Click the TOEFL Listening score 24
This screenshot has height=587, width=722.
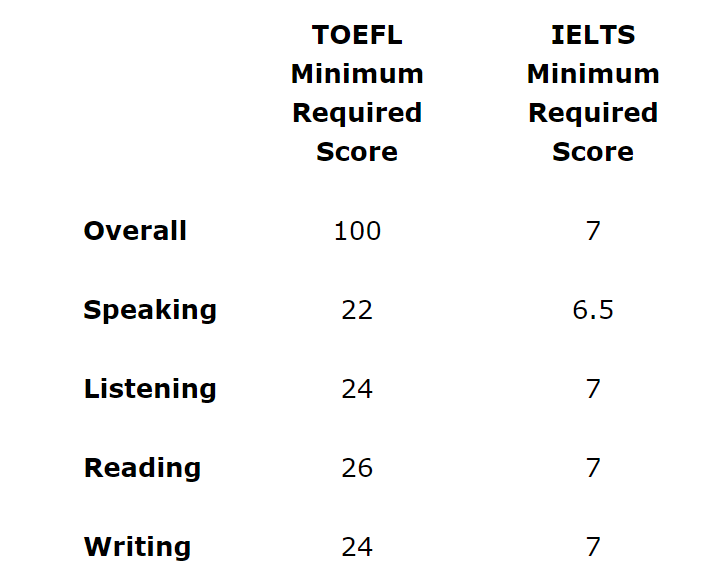357,389
